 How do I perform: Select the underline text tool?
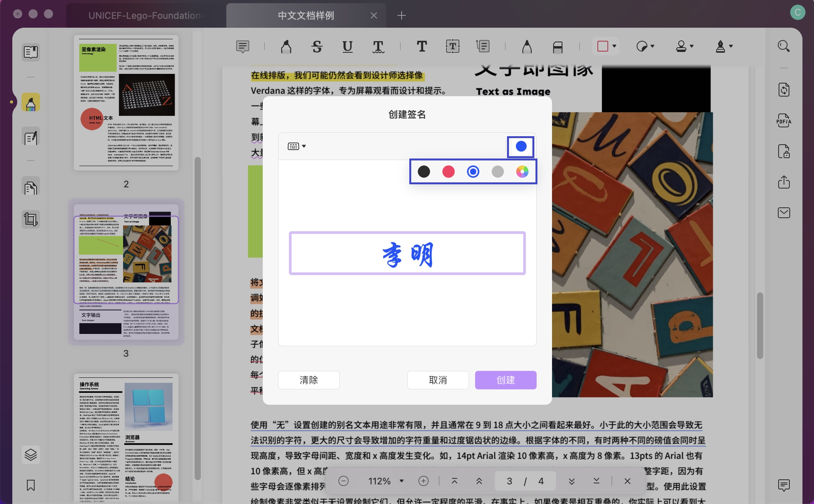[347, 47]
